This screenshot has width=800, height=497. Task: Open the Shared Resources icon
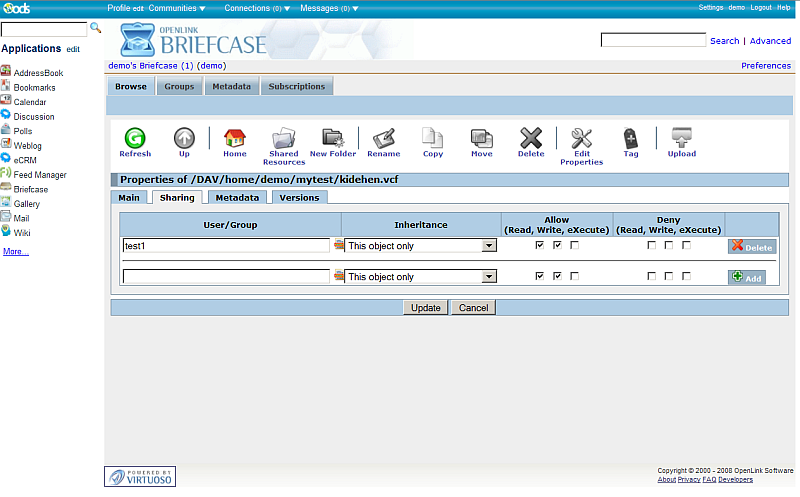tap(283, 139)
